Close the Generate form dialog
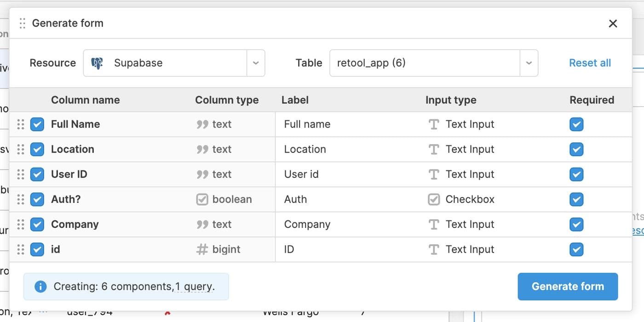 coord(613,23)
